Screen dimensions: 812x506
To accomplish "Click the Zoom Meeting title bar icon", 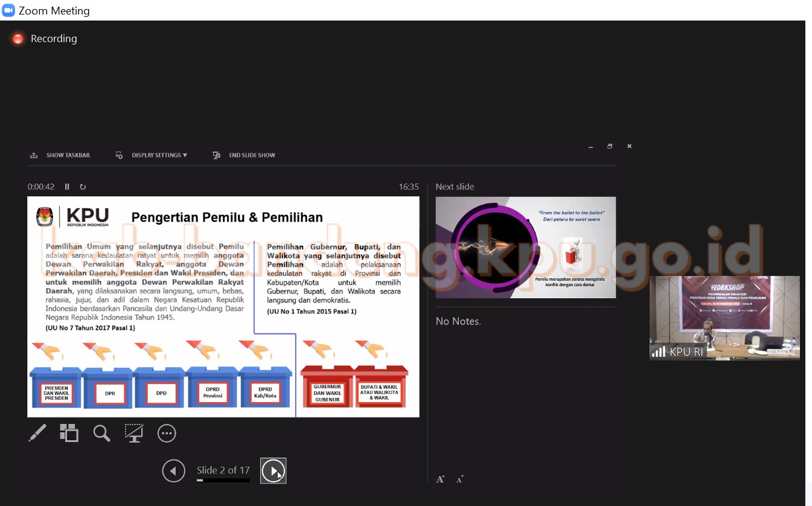I will [x=8, y=10].
